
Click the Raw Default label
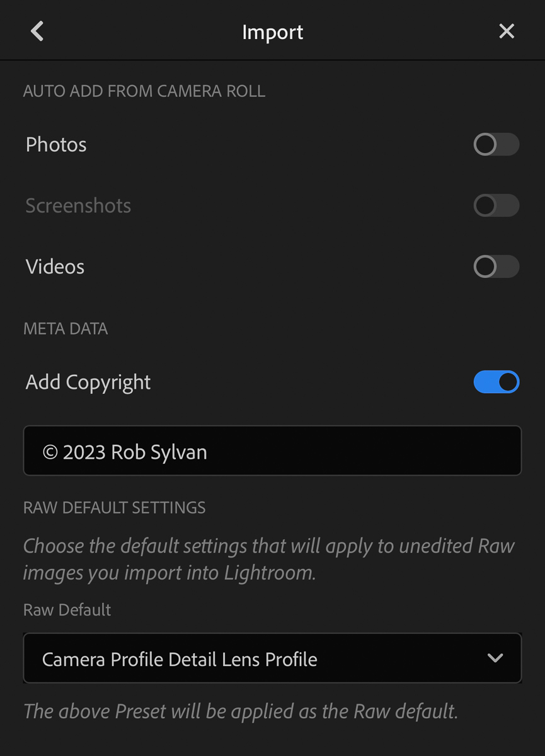tap(66, 609)
